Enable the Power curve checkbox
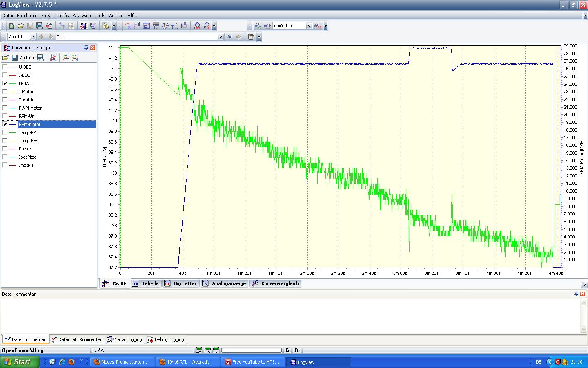Viewport: 588px width, 368px height. 5,148
